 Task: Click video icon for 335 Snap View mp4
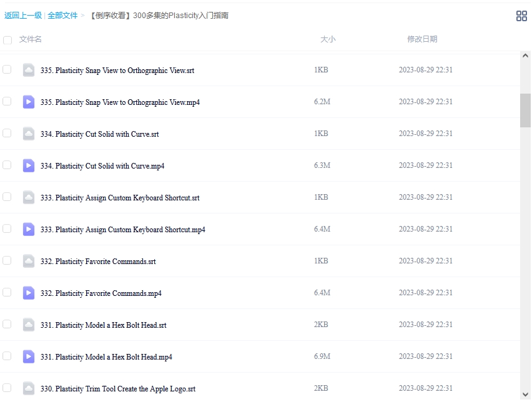coord(29,102)
